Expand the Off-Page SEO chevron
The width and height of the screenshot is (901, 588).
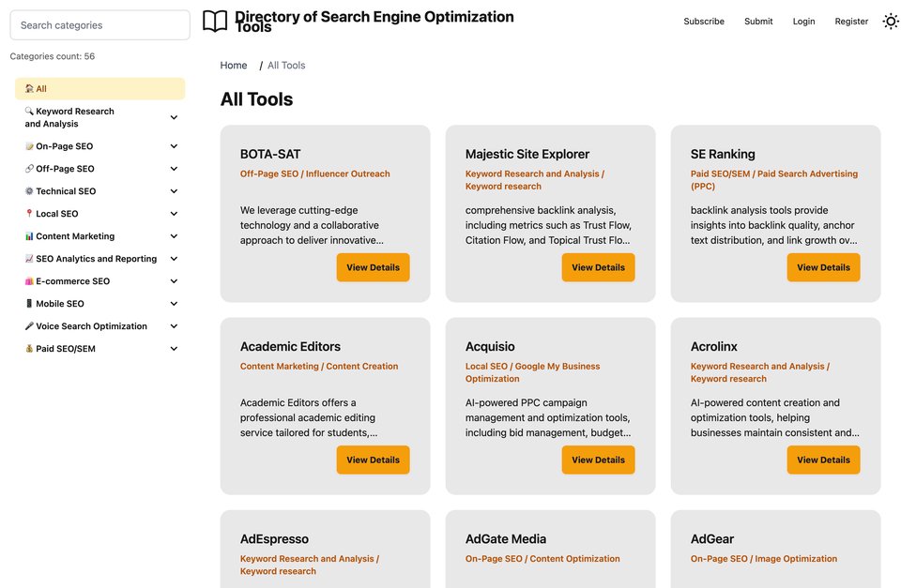(x=174, y=168)
